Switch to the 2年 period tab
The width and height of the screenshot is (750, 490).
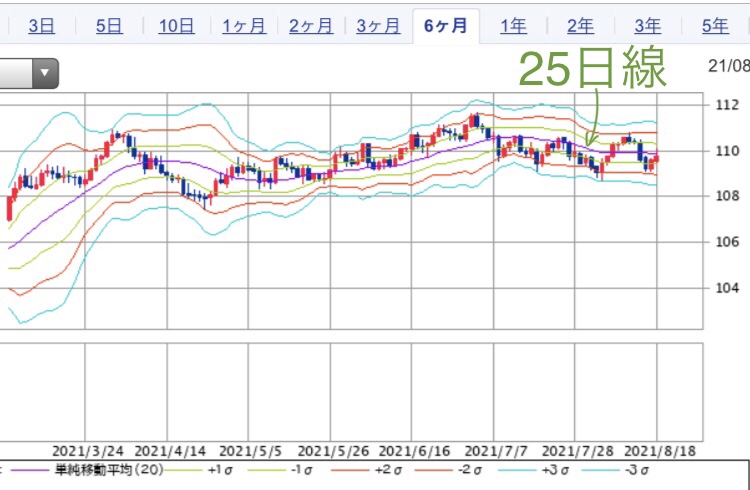point(580,26)
